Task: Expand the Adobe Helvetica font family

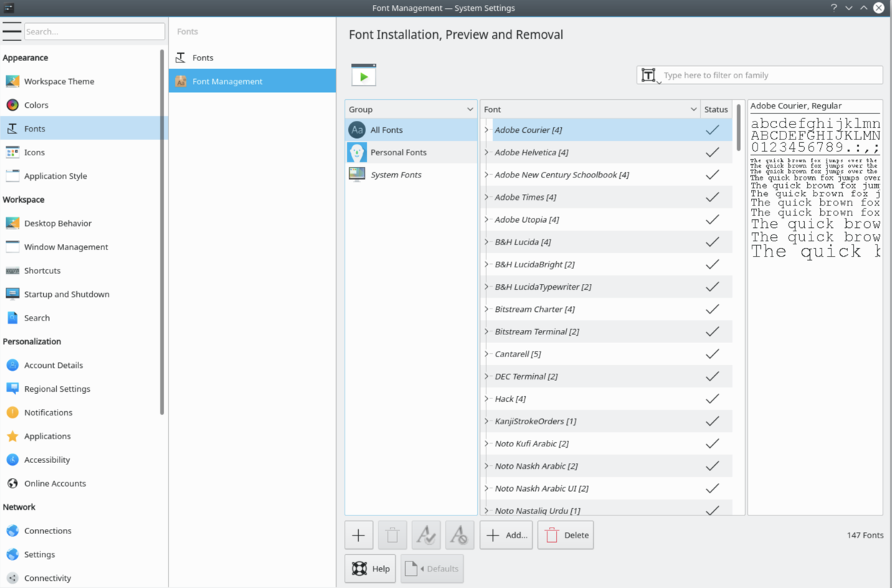Action: coord(487,152)
